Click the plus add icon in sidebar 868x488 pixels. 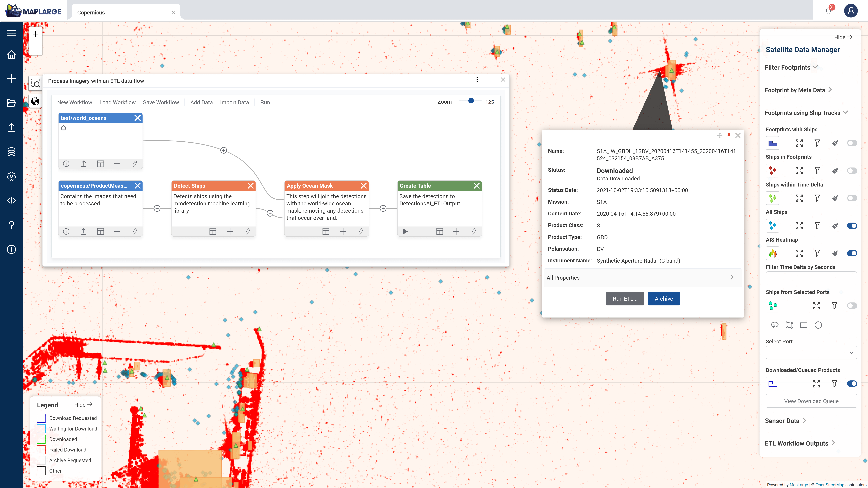click(x=11, y=79)
